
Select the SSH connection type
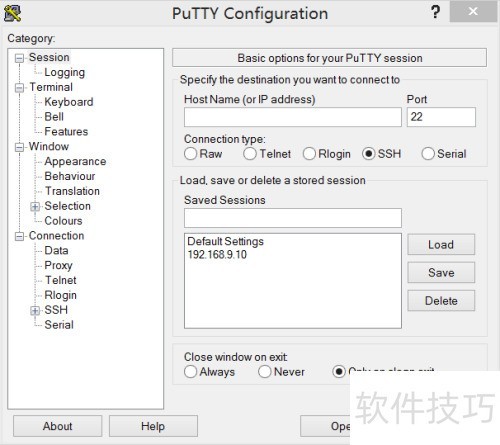point(369,154)
